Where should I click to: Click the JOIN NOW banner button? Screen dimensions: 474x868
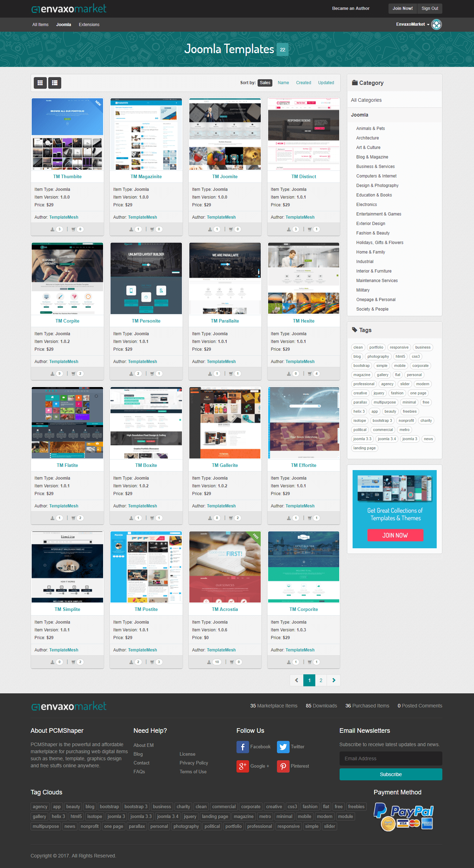click(x=395, y=535)
